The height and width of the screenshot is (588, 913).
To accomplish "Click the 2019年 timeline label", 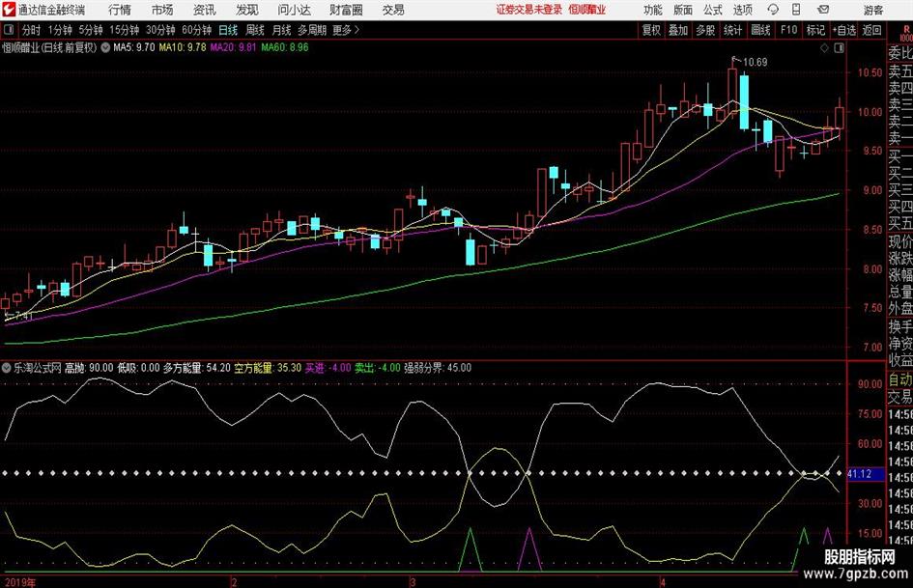I will coord(19,582).
